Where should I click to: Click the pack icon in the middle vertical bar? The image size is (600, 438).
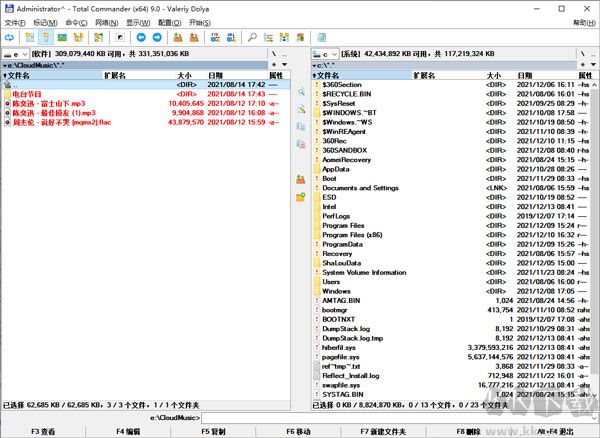click(x=301, y=179)
